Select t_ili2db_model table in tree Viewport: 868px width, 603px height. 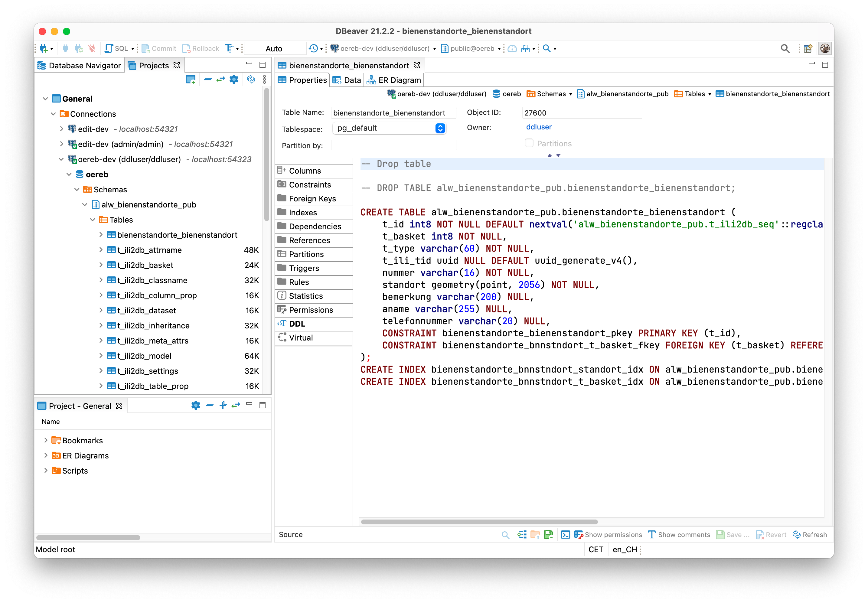(144, 356)
